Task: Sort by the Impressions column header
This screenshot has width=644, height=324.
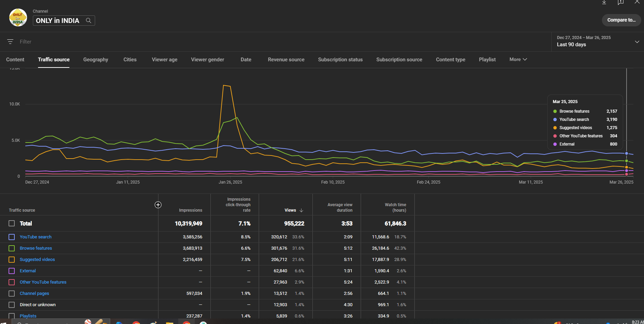Action: click(191, 210)
